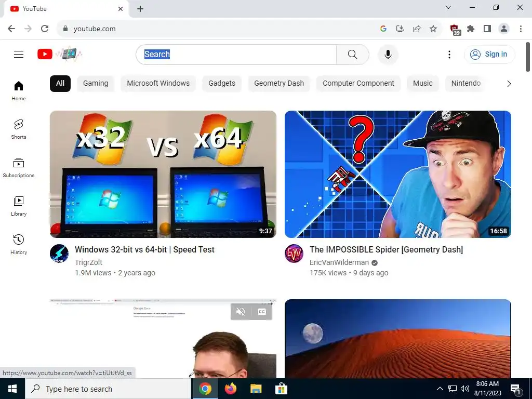Image resolution: width=532 pixels, height=399 pixels.
Task: Open the tab search dropdown chevron
Action: coord(448,7)
